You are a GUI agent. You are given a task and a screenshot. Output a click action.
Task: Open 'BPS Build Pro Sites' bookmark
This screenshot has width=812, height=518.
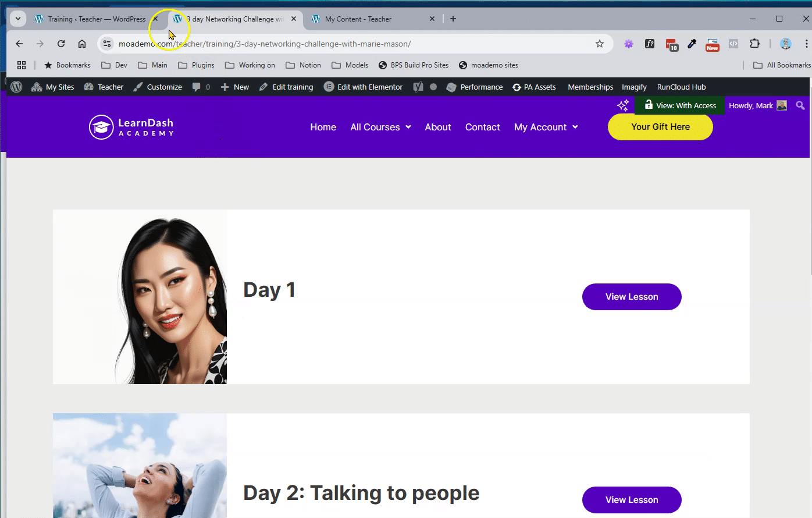point(414,65)
